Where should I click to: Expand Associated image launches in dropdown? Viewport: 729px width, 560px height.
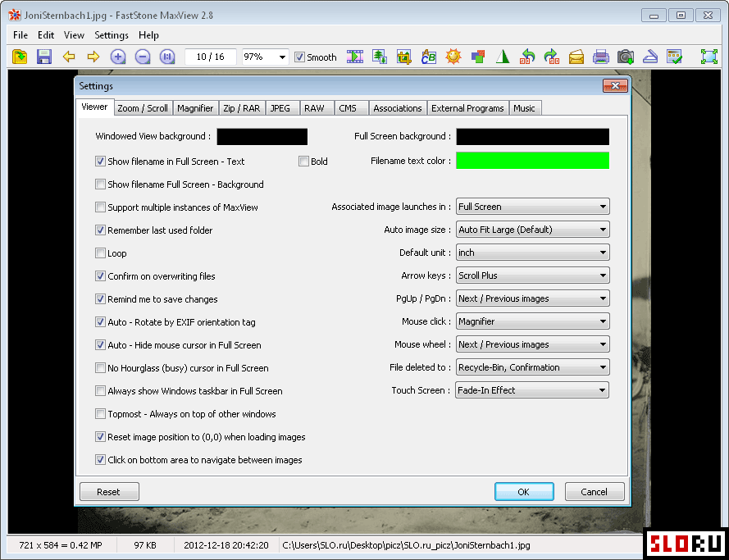(x=532, y=207)
